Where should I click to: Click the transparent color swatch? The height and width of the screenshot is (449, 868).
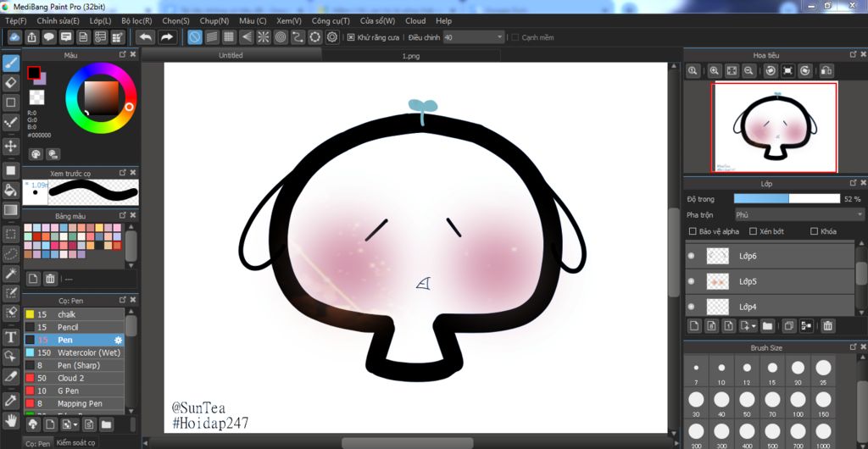36,97
